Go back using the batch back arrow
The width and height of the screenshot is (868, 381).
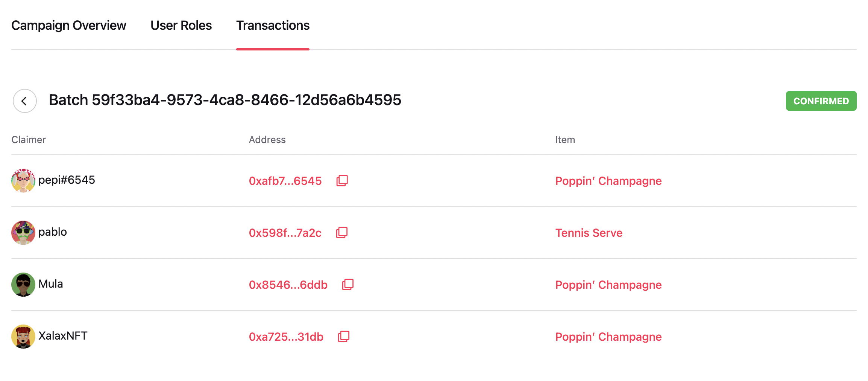point(24,101)
